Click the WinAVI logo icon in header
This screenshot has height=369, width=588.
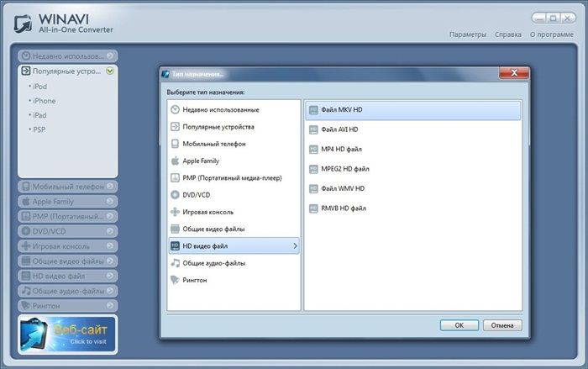[24, 24]
